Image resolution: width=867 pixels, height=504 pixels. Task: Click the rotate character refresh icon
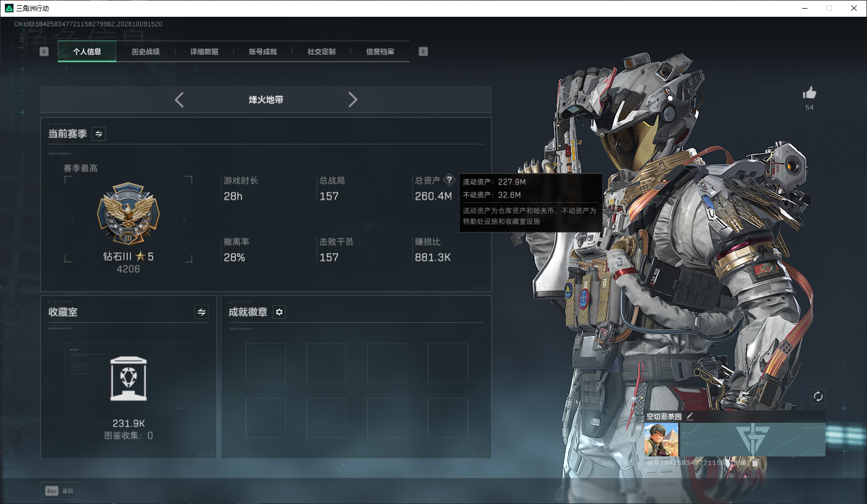pos(818,396)
